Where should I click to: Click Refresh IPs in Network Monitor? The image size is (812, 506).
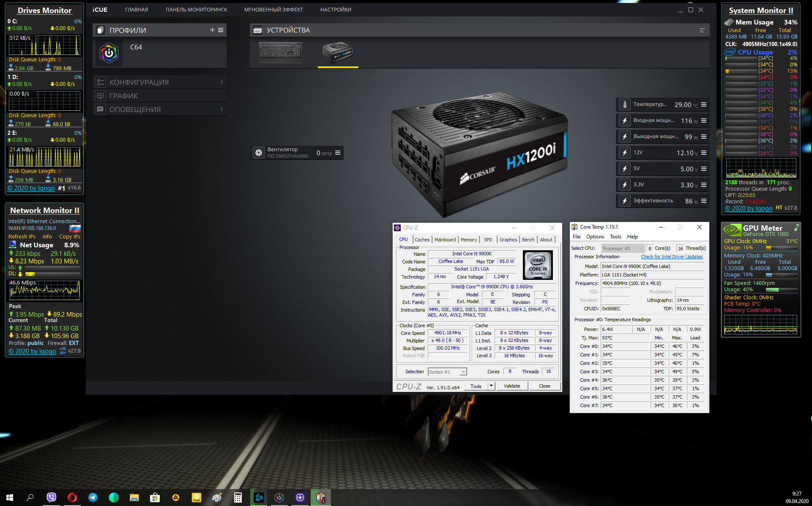(22, 237)
